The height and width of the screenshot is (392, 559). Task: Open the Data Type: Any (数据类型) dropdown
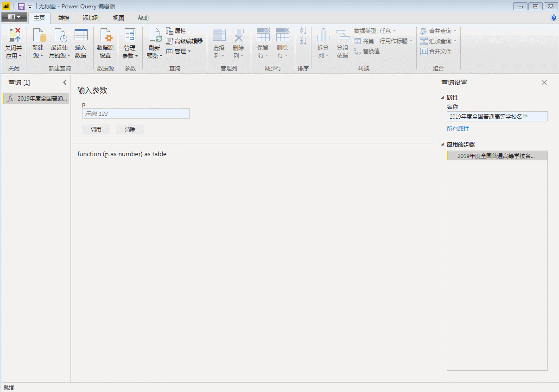pos(375,31)
